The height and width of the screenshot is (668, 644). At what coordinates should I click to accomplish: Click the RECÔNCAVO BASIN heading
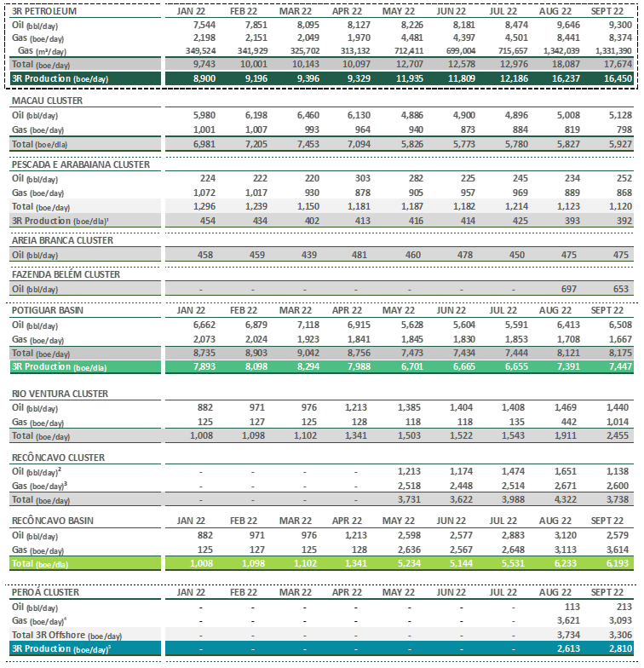point(53,521)
